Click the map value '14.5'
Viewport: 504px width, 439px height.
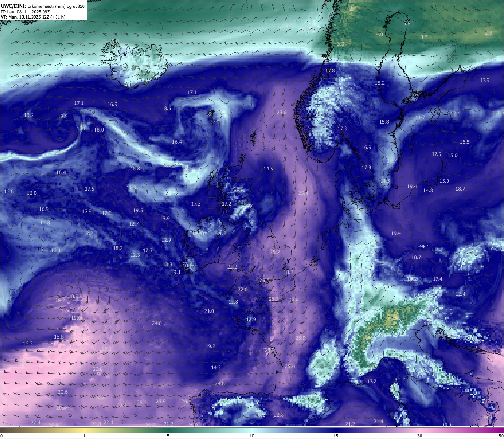[x=268, y=169]
